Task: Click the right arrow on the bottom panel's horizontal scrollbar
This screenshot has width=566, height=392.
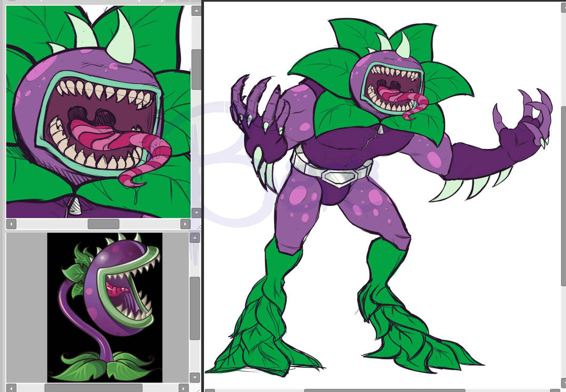Action: pos(183,387)
